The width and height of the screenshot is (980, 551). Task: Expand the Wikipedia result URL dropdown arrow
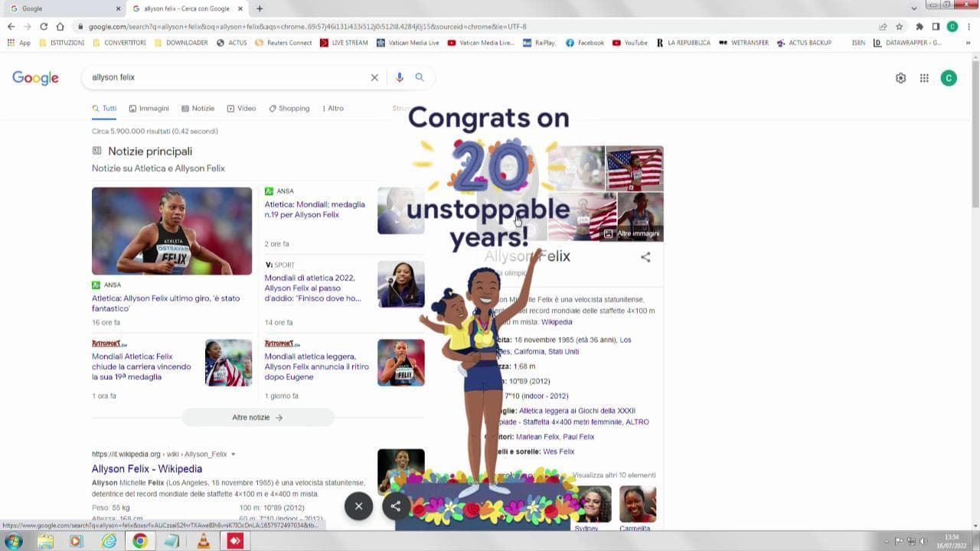pos(234,455)
